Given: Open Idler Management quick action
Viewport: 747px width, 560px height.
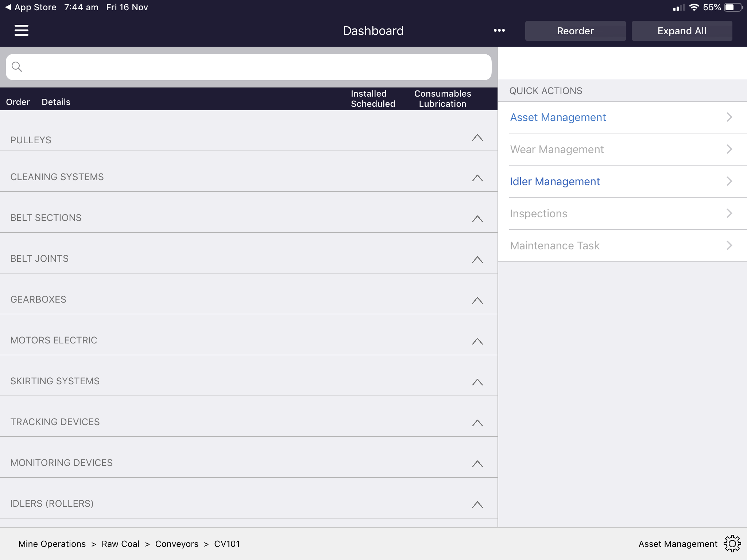Looking at the screenshot, I should pyautogui.click(x=622, y=182).
